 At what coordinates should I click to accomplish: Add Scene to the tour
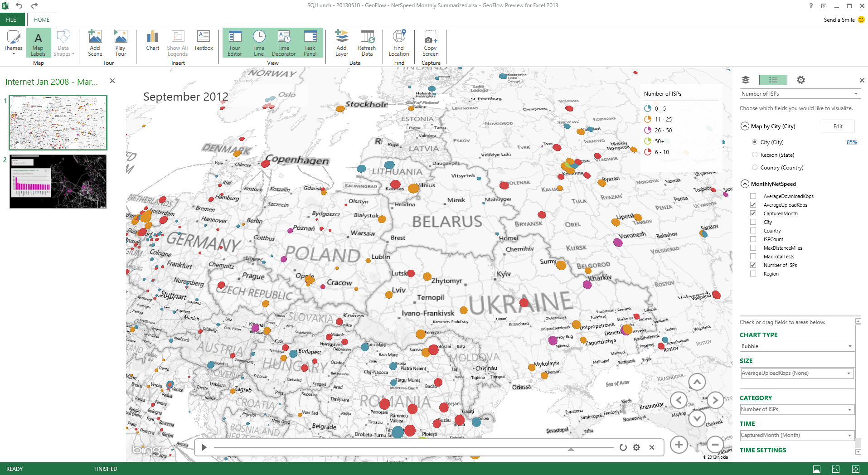point(95,43)
